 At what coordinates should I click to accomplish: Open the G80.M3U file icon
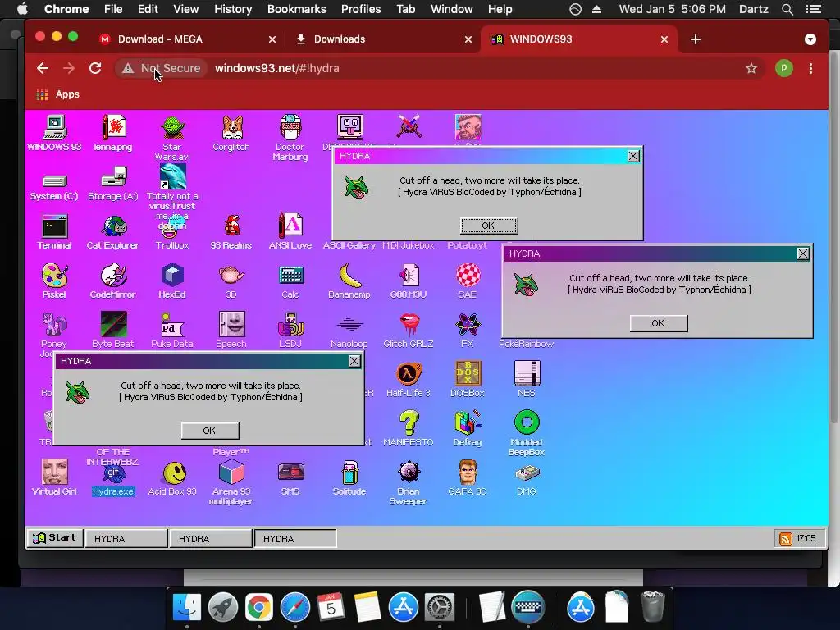pos(409,281)
